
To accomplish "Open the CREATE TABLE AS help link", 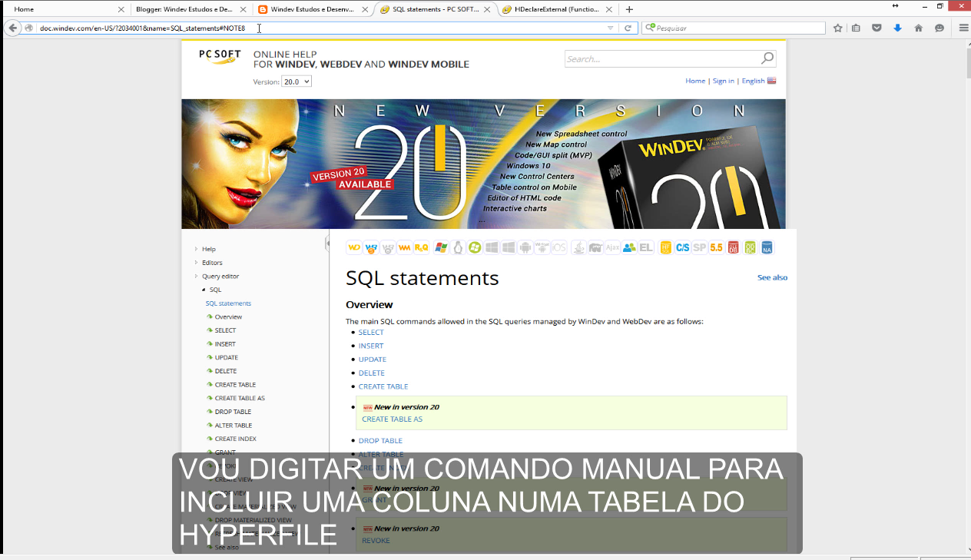I will (x=392, y=419).
